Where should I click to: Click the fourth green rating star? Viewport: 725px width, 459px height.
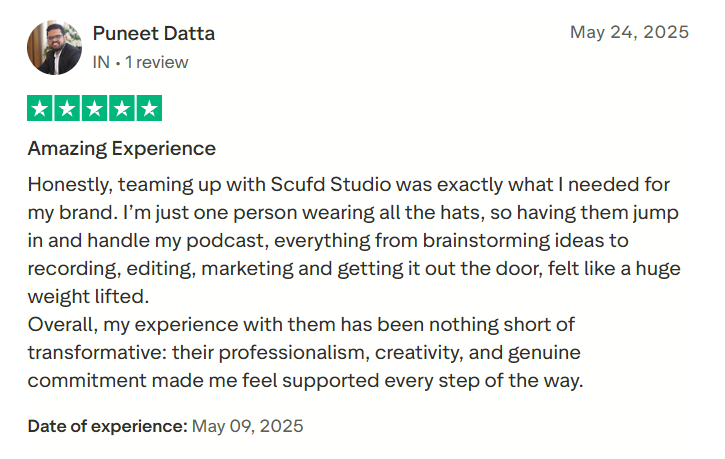pos(121,108)
